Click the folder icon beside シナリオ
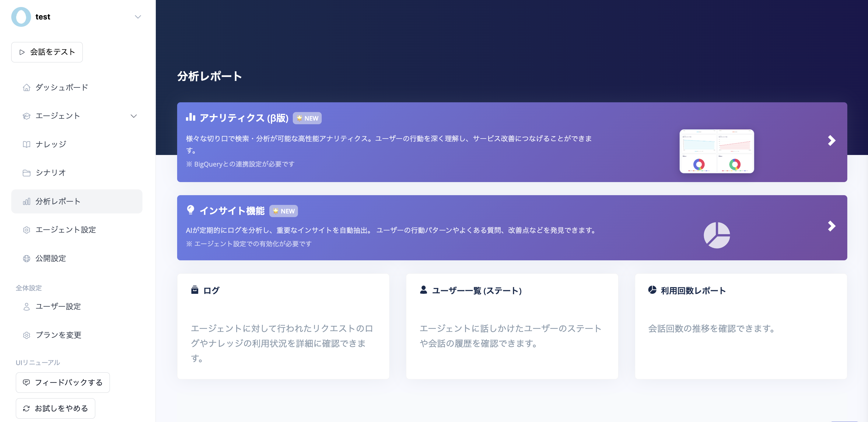 click(x=26, y=173)
